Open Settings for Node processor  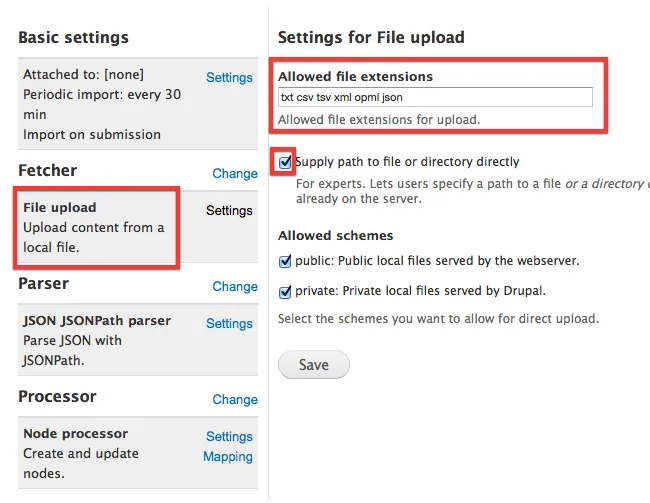click(x=229, y=436)
